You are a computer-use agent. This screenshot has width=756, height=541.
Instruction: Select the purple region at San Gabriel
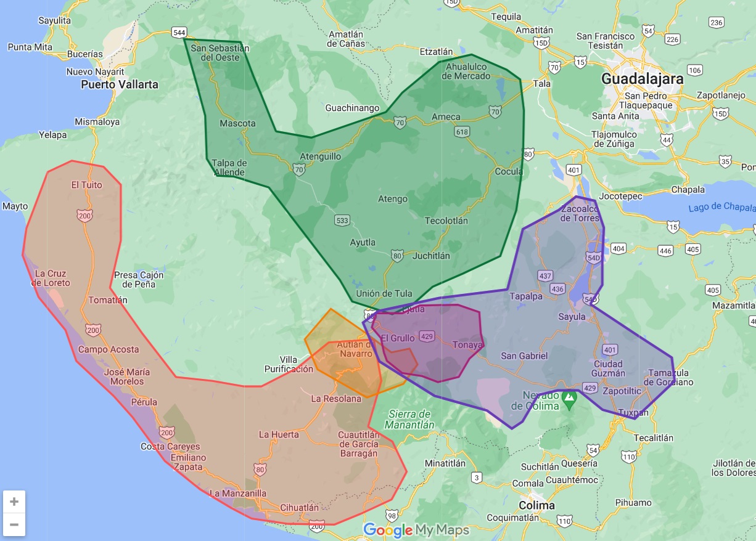point(524,370)
